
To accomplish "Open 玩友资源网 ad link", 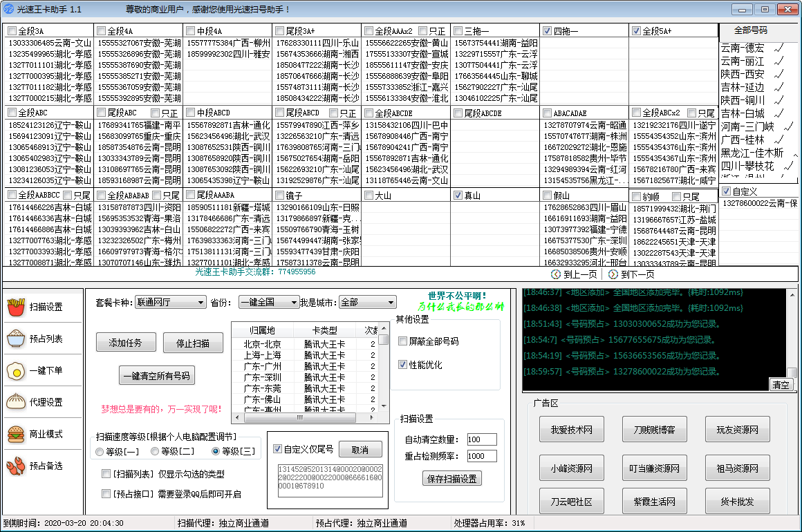I will (737, 430).
